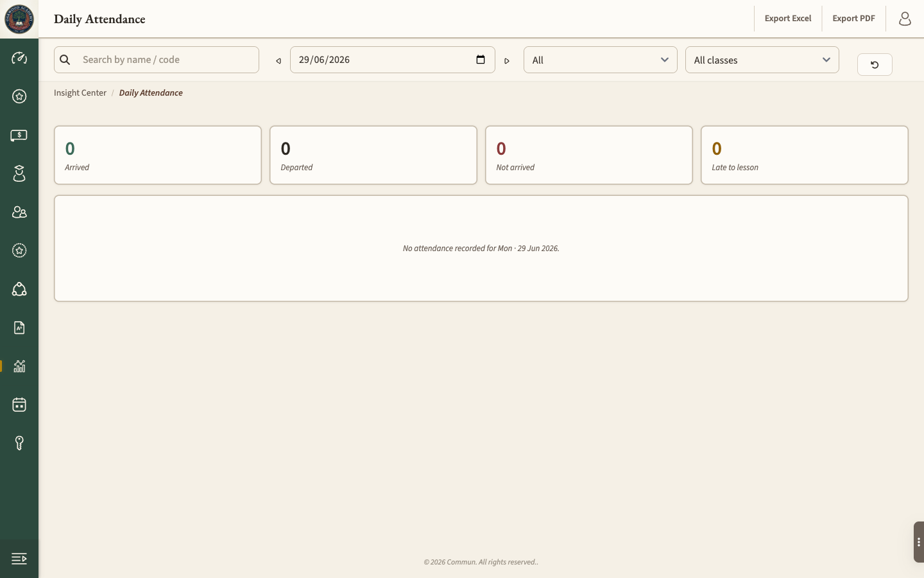Click the reset refresh button
Screen dimensions: 924x578
(875, 64)
